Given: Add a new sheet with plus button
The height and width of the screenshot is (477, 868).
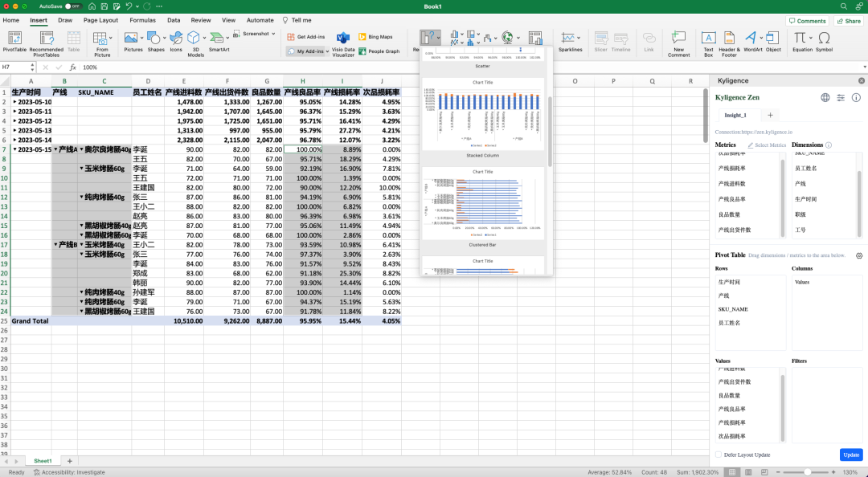Looking at the screenshot, I should 70,461.
